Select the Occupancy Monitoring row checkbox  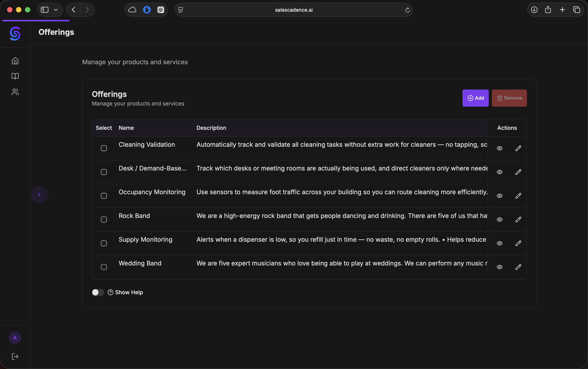(104, 195)
